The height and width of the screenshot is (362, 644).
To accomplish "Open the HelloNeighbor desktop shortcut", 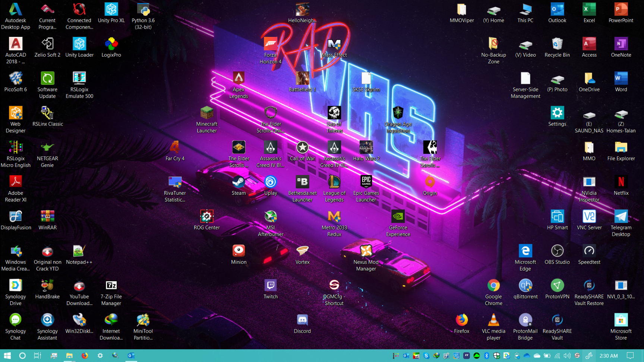I will pos(302,13).
